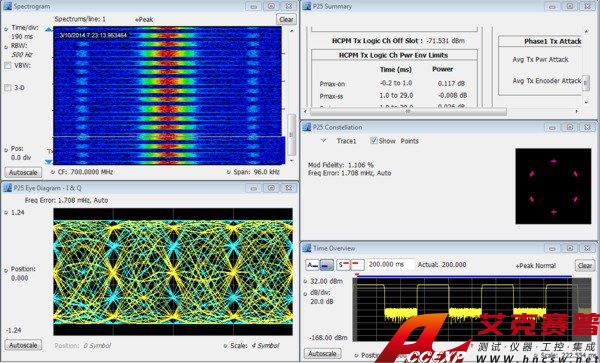Click the Time Overview panel icon
Image resolution: width=600 pixels, height=363 pixels.
click(306, 248)
